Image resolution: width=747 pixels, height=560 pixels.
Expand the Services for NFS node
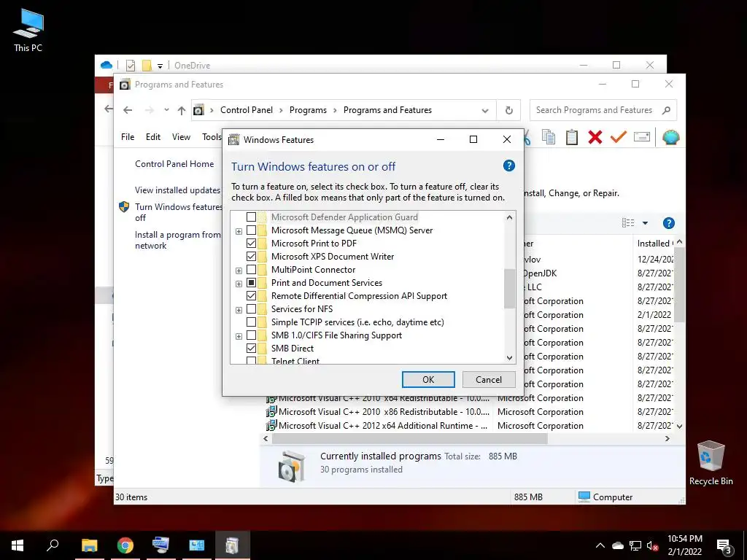(239, 310)
